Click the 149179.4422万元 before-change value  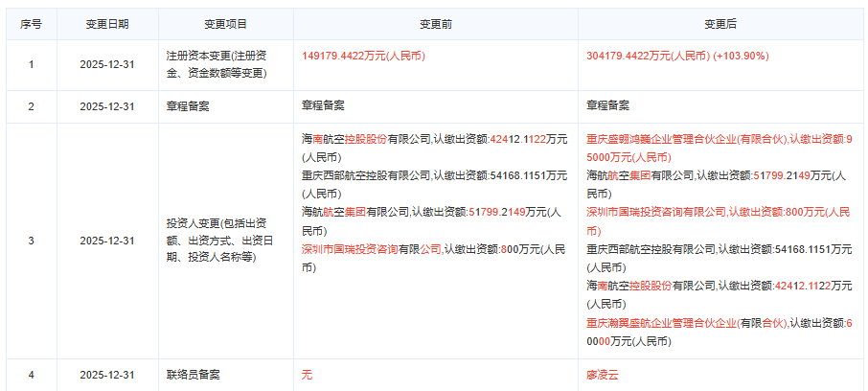[363, 56]
